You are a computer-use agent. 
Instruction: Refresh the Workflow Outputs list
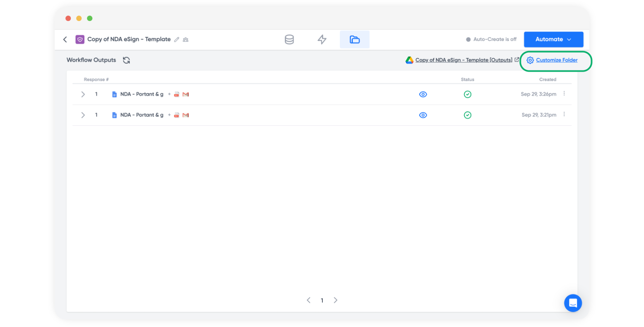(x=126, y=60)
